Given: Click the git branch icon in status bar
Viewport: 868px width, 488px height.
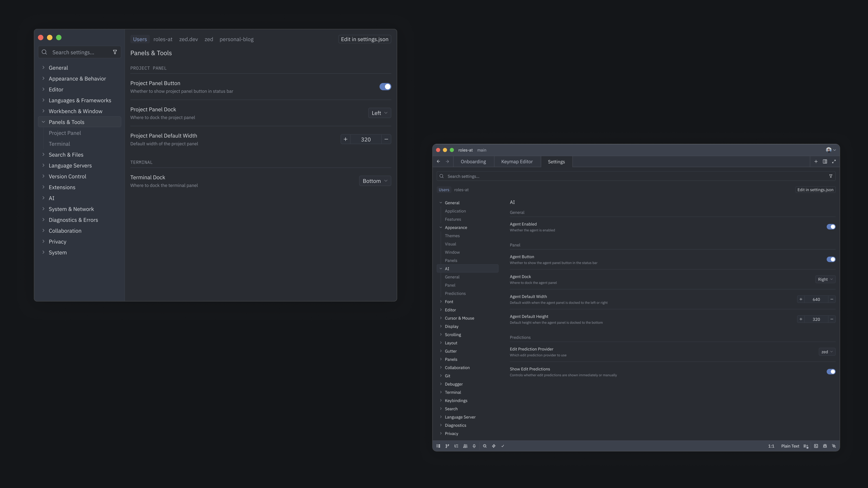Looking at the screenshot, I should 447,446.
